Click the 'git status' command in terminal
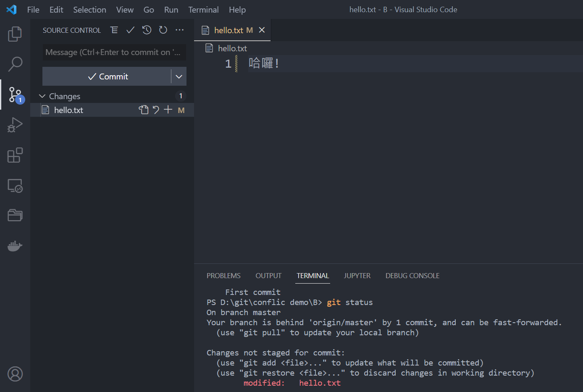Screen dimensions: 583x392 coord(350,302)
